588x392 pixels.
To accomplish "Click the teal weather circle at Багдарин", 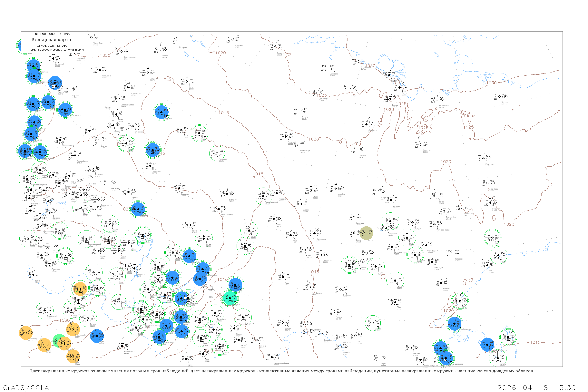I will click(230, 298).
